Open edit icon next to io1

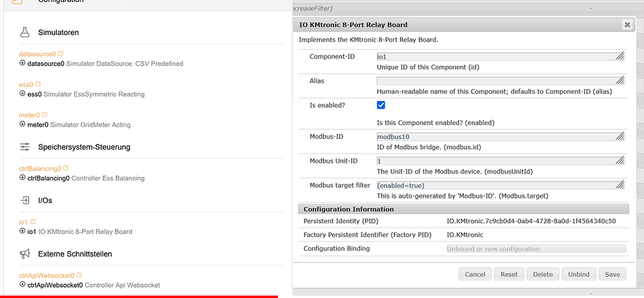click(x=33, y=221)
